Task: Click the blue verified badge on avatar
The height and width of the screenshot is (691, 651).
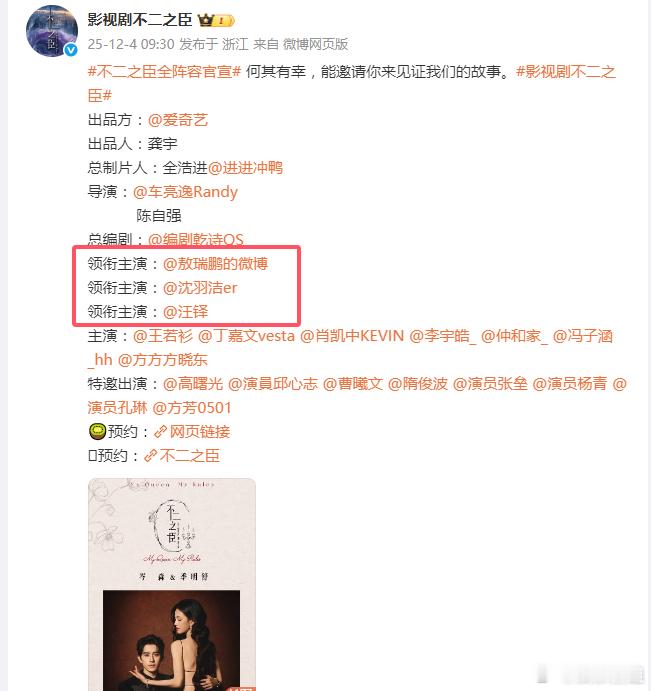Action: click(71, 50)
